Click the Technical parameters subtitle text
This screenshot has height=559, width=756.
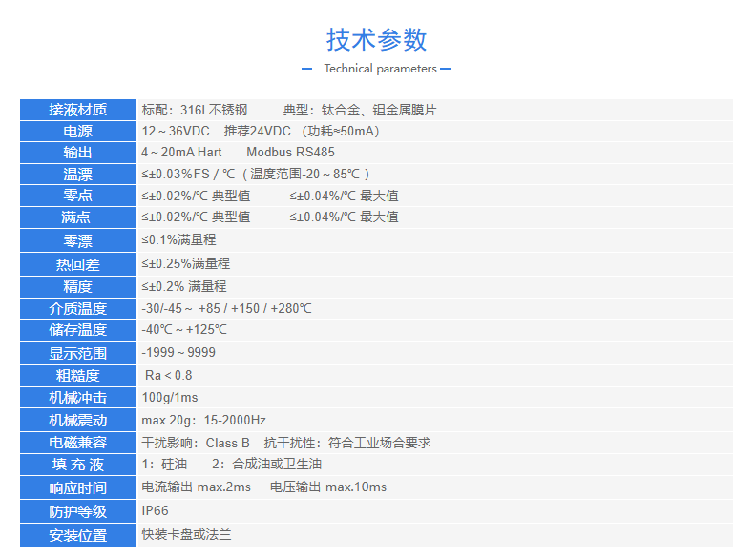pyautogui.click(x=380, y=69)
